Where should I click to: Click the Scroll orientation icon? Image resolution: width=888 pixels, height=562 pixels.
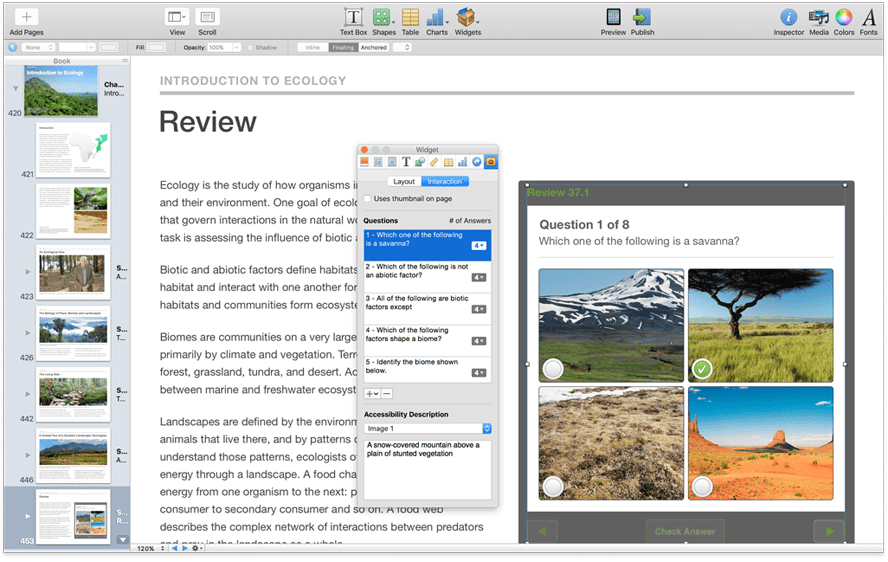[207, 17]
